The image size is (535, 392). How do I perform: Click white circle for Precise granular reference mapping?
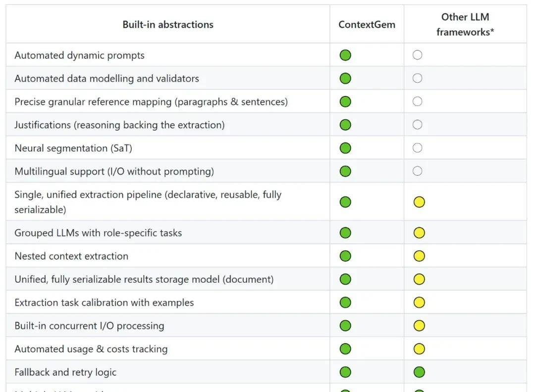point(418,101)
